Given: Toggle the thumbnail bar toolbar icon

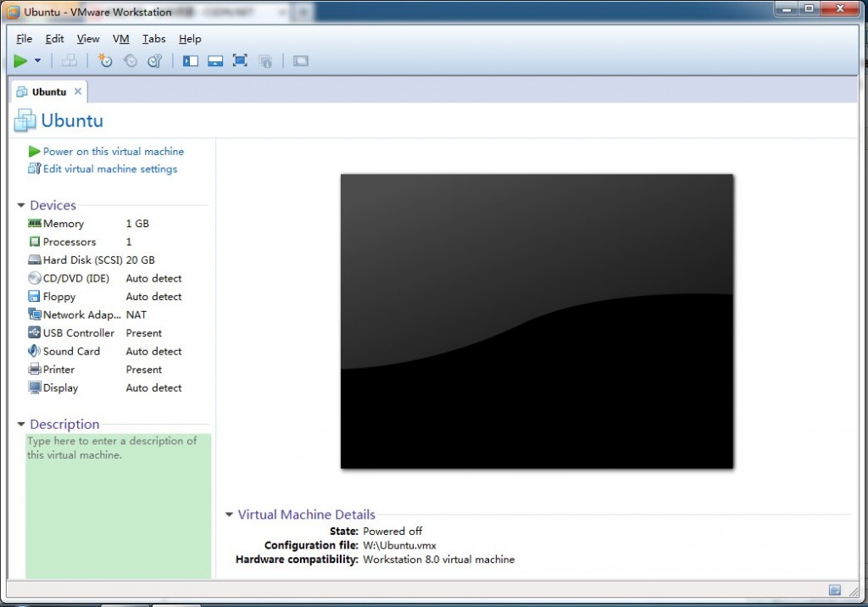Looking at the screenshot, I should click(x=215, y=61).
